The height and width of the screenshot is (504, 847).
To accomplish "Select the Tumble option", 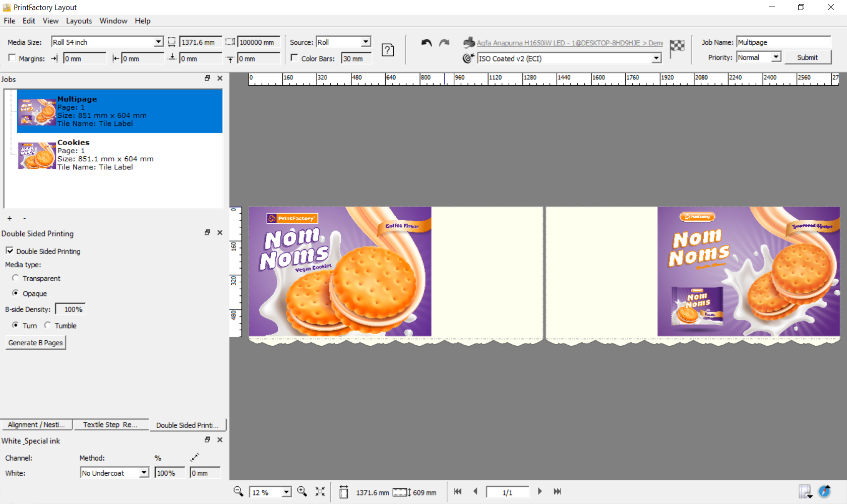I will (47, 325).
